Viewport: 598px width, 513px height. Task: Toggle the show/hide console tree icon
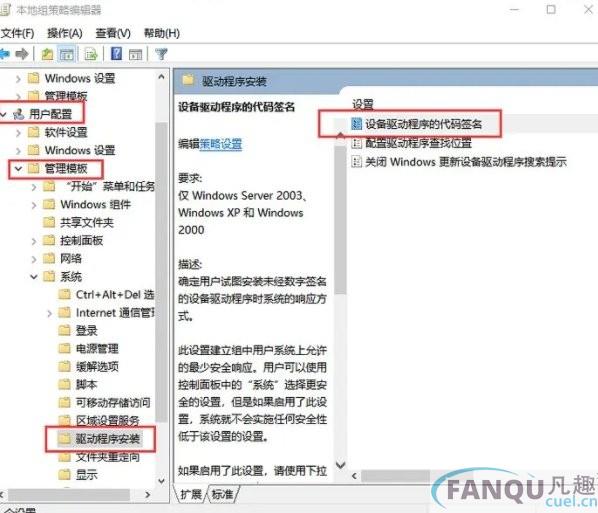tap(67, 54)
